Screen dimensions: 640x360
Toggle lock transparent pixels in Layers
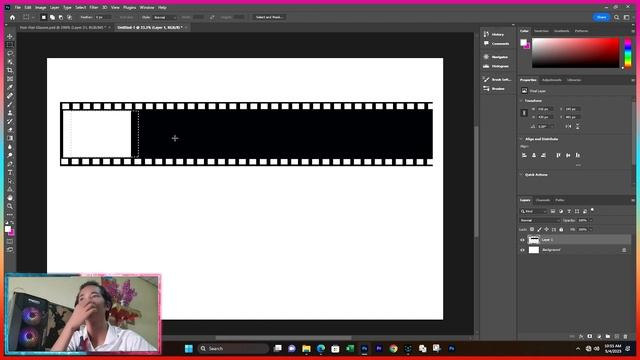532,229
